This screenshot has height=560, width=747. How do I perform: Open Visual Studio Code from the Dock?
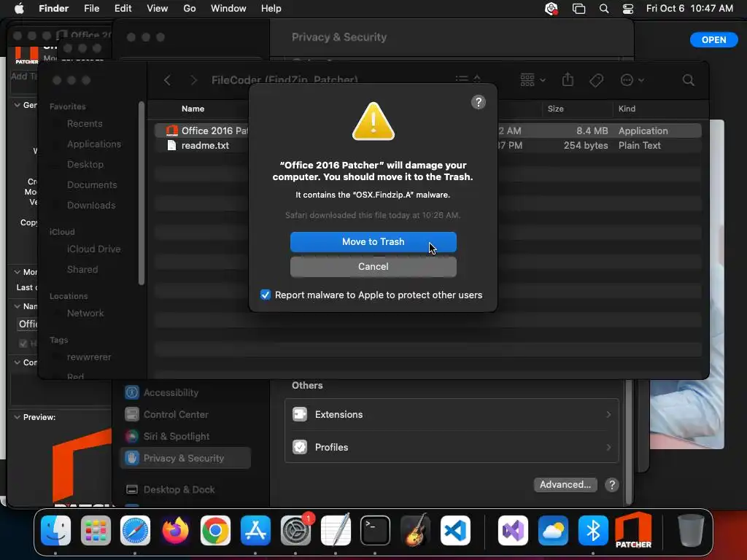tap(455, 531)
